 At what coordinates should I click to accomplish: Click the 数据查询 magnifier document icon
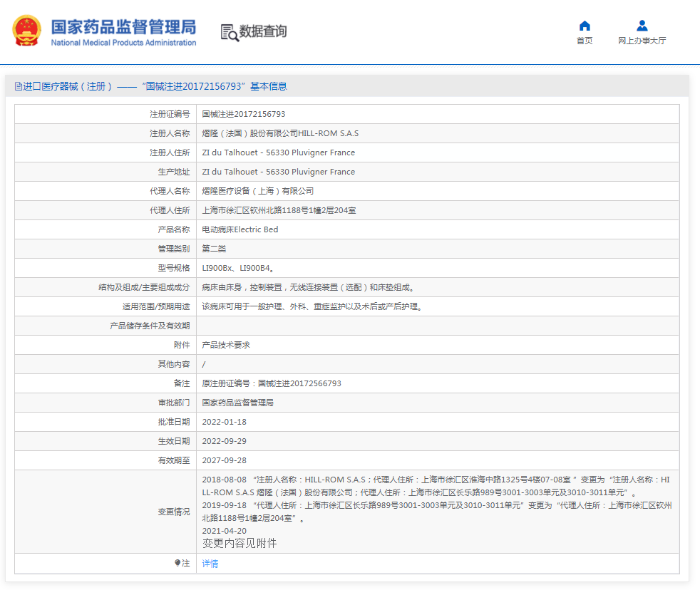[x=228, y=32]
